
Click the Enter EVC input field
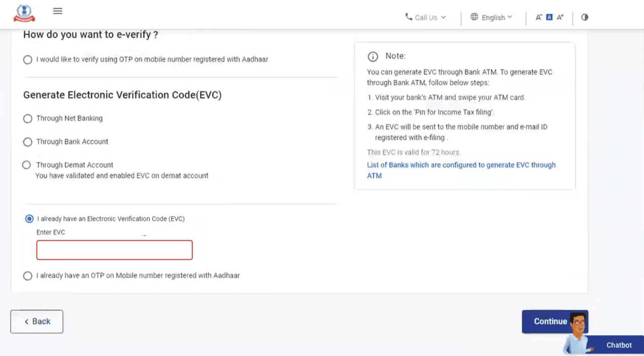coord(114,250)
